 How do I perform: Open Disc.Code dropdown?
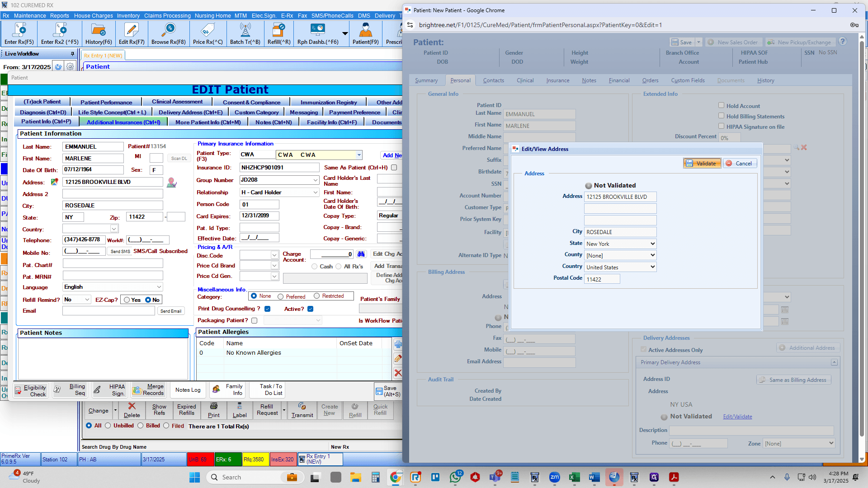click(x=274, y=255)
